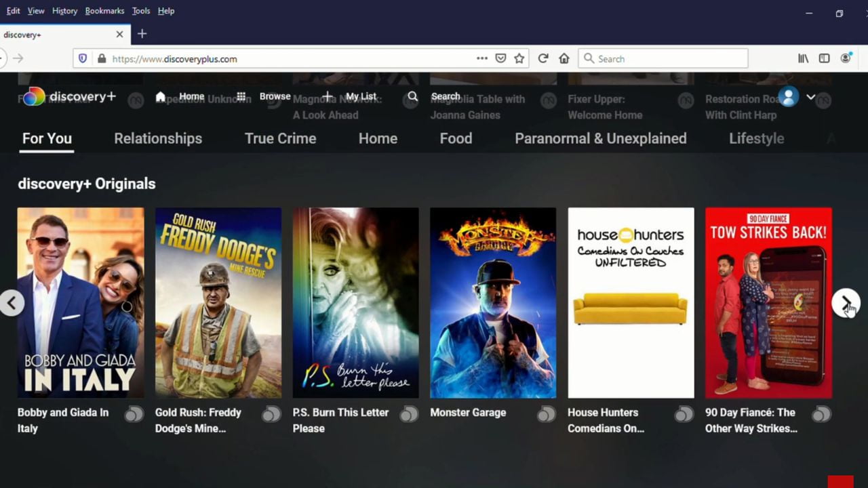Click the Search link in site navigation

click(x=446, y=96)
